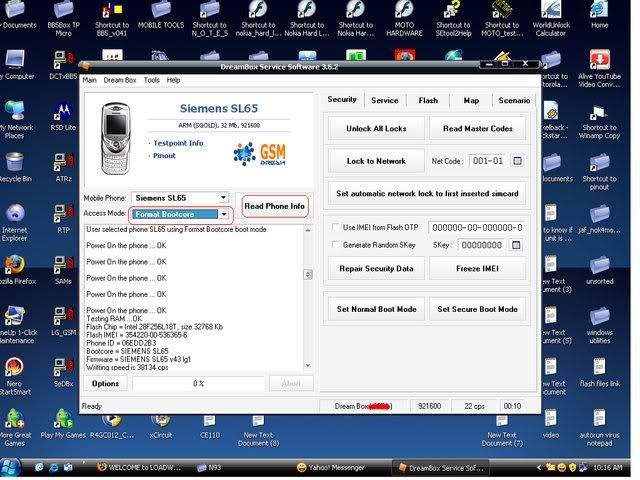Open the SAMs desktop icon
This screenshot has width=640, height=480.
63,271
